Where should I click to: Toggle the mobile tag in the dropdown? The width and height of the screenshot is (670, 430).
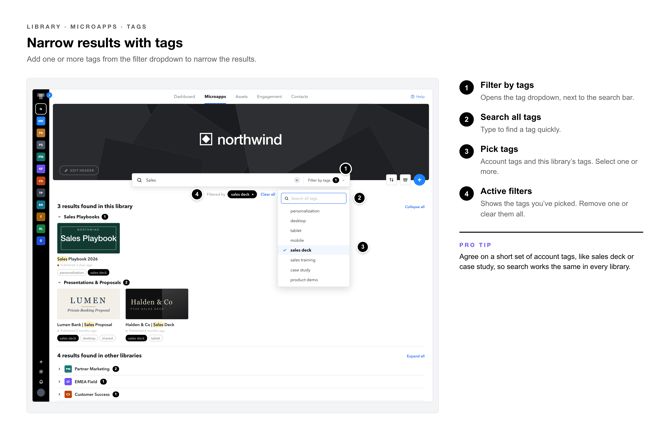point(314,241)
